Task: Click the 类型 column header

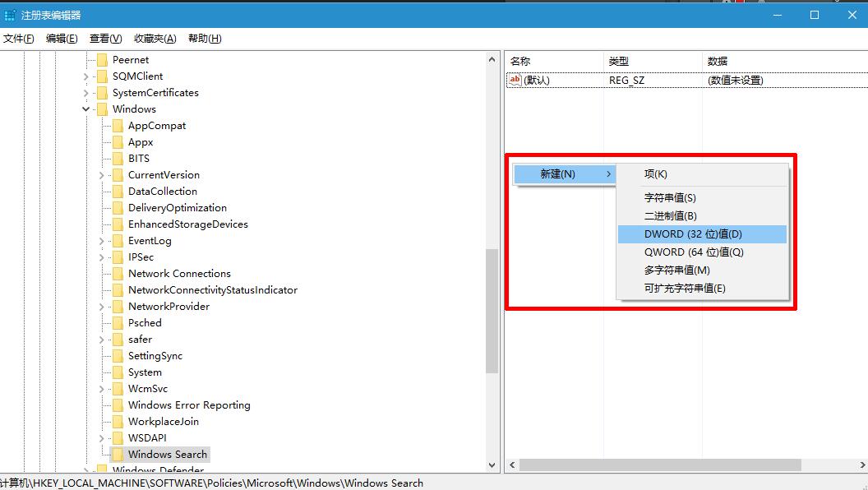Action: pyautogui.click(x=618, y=61)
